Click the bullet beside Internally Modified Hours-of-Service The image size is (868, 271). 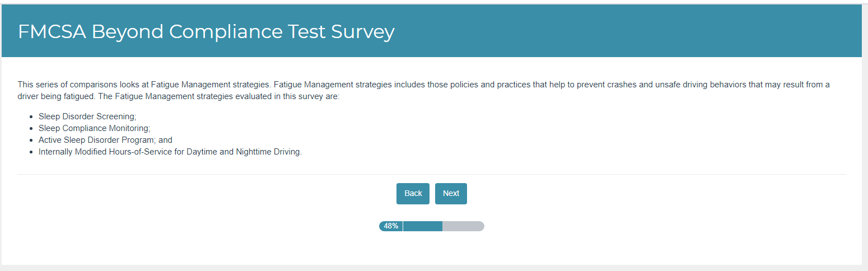point(31,152)
